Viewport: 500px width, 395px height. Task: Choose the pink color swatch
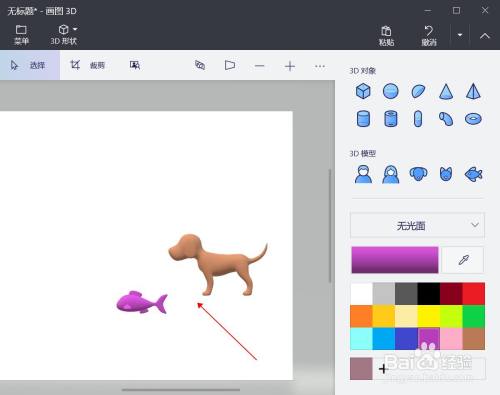451,339
